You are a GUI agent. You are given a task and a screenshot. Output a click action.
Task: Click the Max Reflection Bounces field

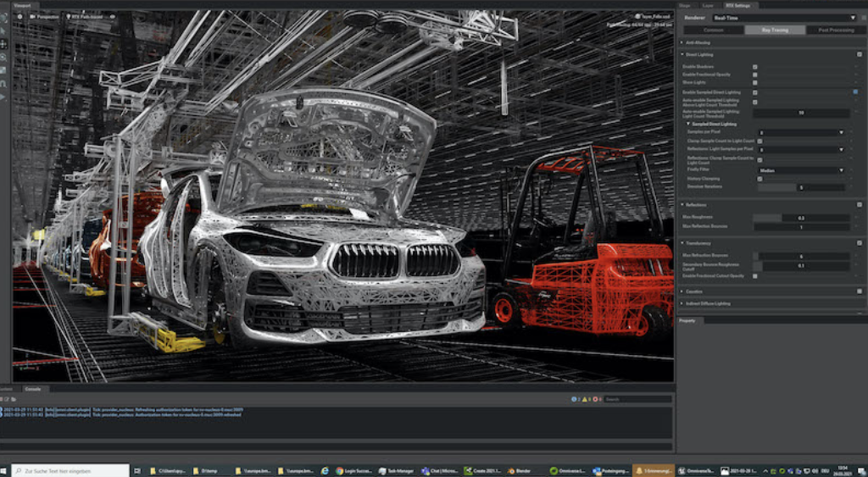pos(801,227)
